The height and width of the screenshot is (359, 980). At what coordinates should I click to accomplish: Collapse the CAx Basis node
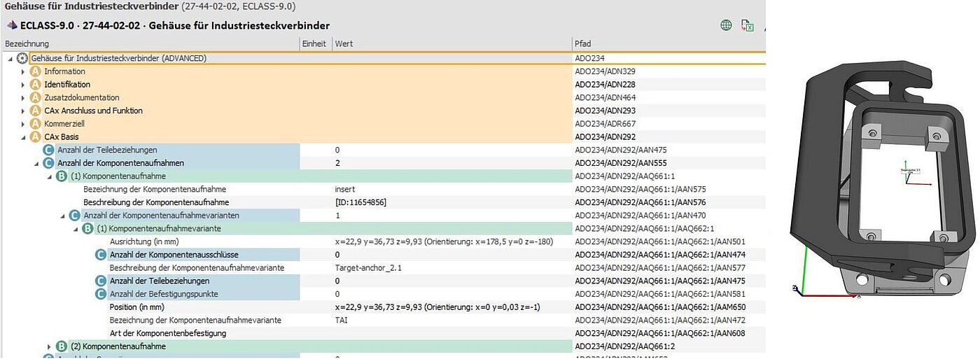click(23, 137)
